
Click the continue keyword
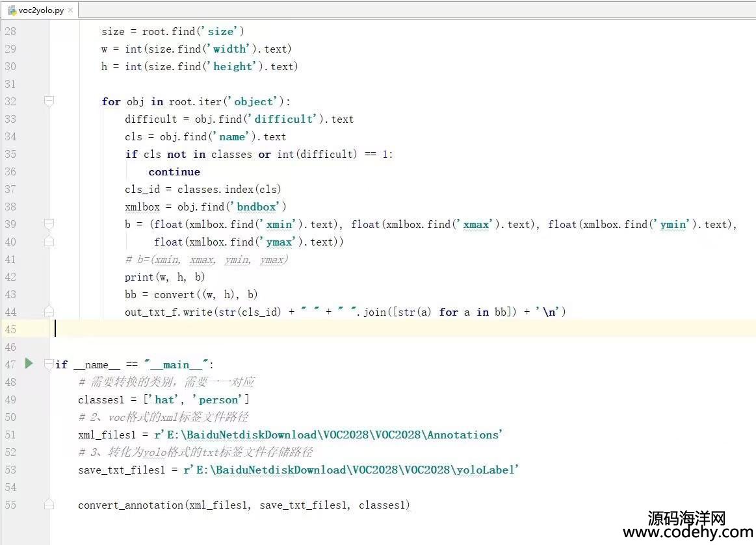coord(174,172)
